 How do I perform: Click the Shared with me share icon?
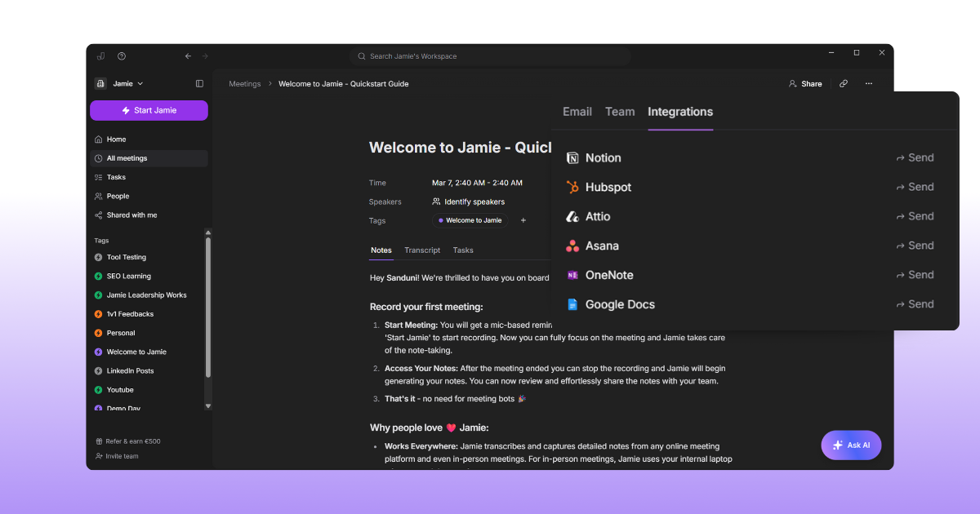pyautogui.click(x=99, y=215)
